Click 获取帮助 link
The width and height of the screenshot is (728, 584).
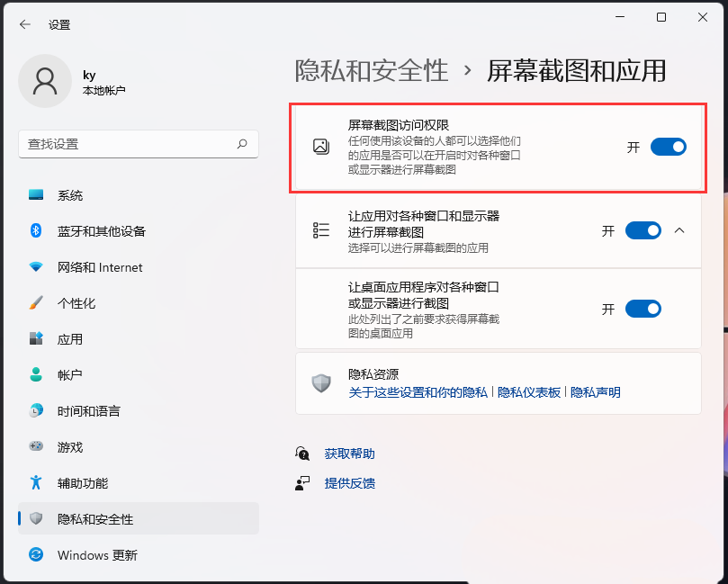[350, 454]
